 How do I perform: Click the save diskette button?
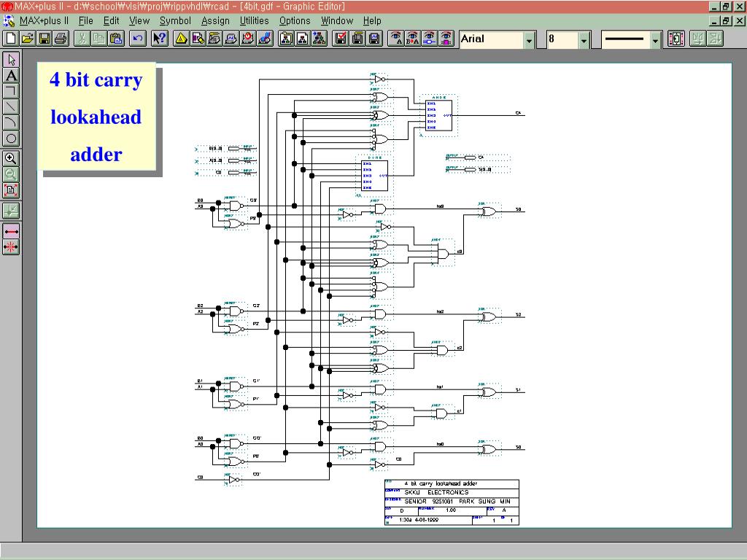click(x=44, y=39)
